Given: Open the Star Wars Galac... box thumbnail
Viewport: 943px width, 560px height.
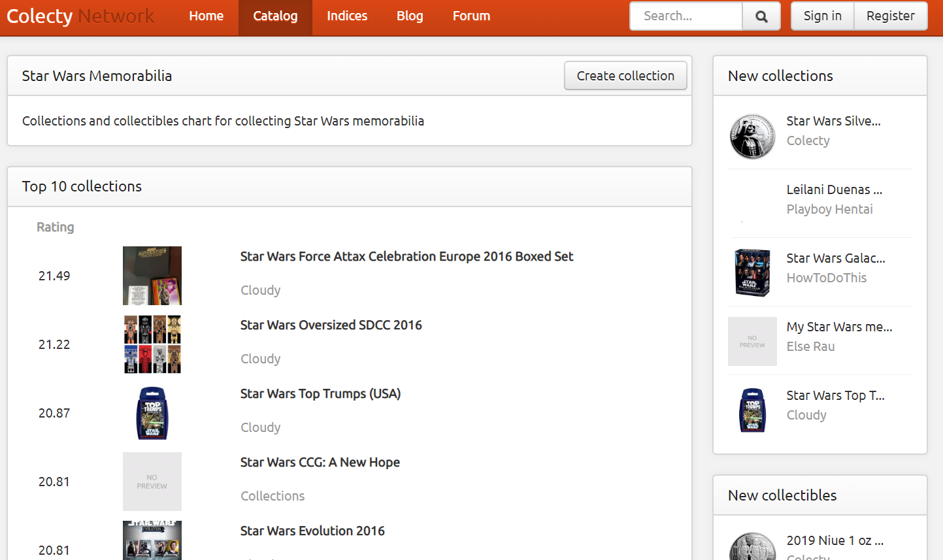Looking at the screenshot, I should tap(752, 272).
